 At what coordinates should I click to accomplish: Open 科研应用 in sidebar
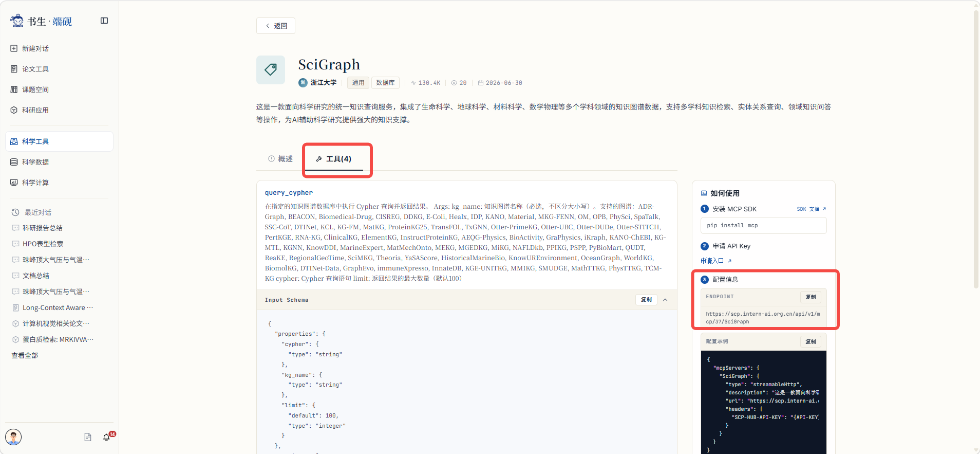[x=59, y=110]
